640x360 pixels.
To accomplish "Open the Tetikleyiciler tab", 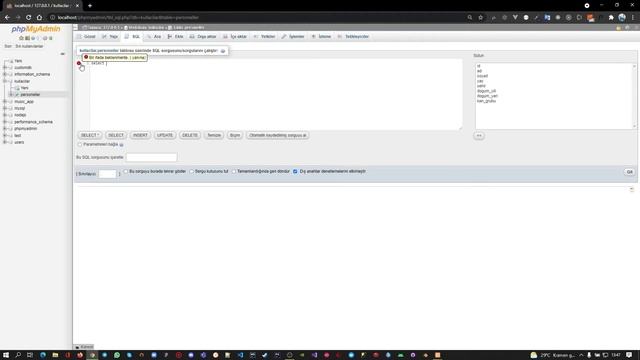I will click(353, 37).
